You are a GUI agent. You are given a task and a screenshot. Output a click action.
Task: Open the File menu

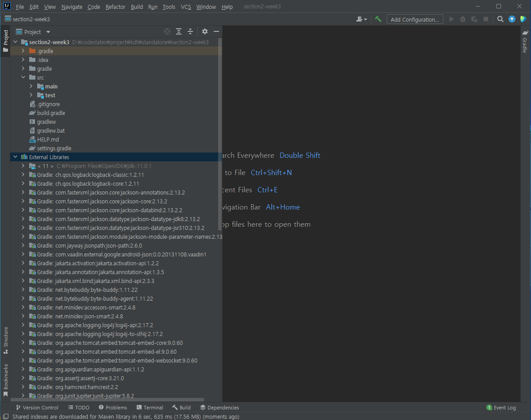pos(20,7)
